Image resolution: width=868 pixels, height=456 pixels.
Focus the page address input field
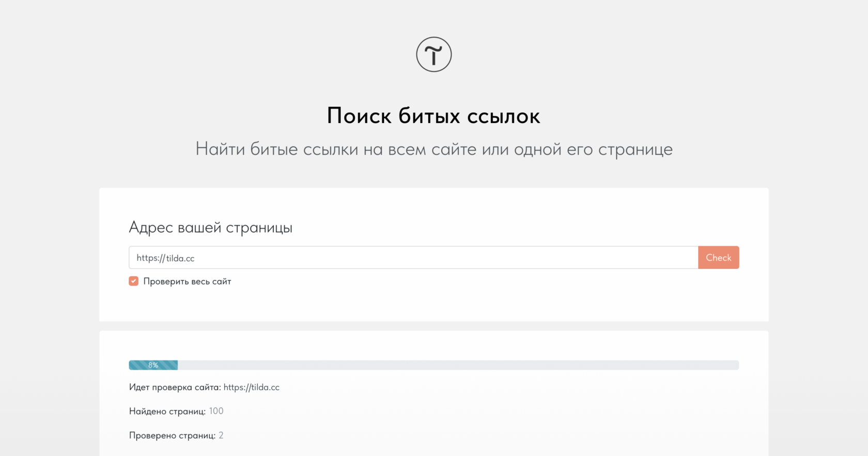[x=413, y=257]
